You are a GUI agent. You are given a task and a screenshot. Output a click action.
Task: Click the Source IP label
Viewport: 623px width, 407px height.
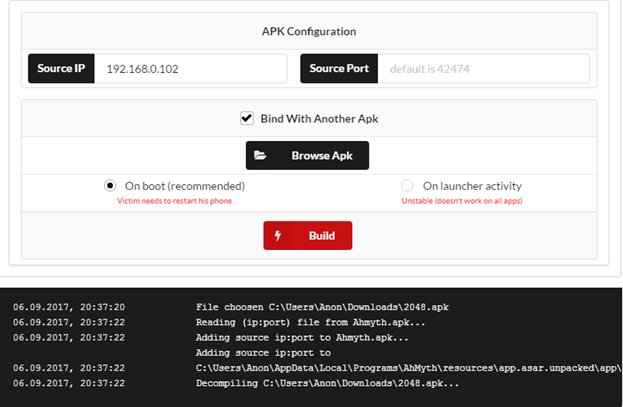coord(61,69)
